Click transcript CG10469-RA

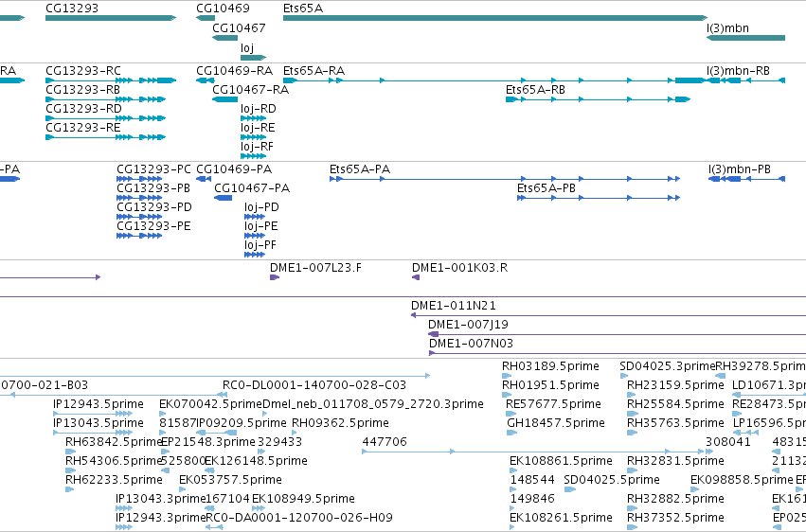pos(234,70)
